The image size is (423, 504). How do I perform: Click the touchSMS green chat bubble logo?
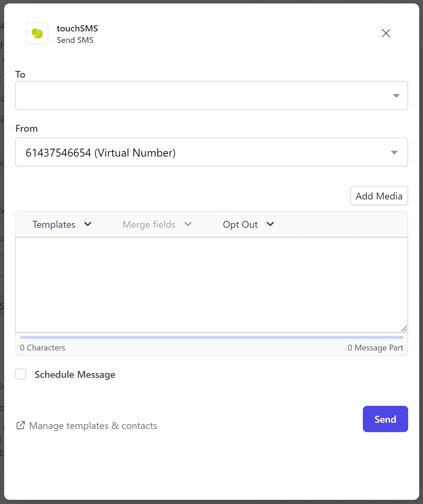[37, 34]
